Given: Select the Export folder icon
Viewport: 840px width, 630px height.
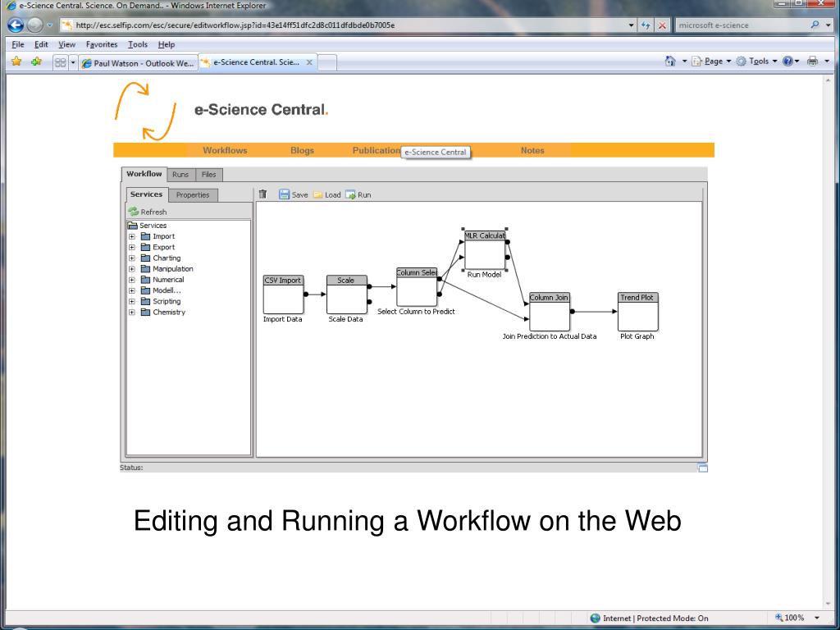Looking at the screenshot, I should point(145,247).
